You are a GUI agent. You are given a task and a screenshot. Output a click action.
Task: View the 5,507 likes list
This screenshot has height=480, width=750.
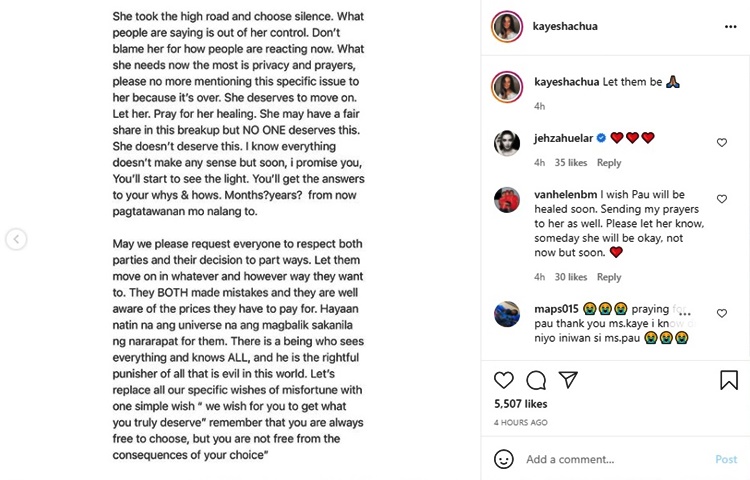click(521, 404)
